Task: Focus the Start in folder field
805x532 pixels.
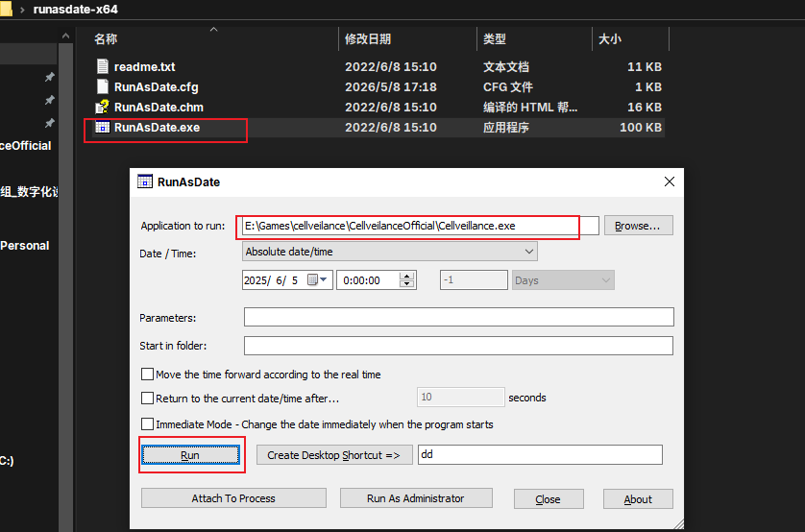Action: pyautogui.click(x=458, y=346)
